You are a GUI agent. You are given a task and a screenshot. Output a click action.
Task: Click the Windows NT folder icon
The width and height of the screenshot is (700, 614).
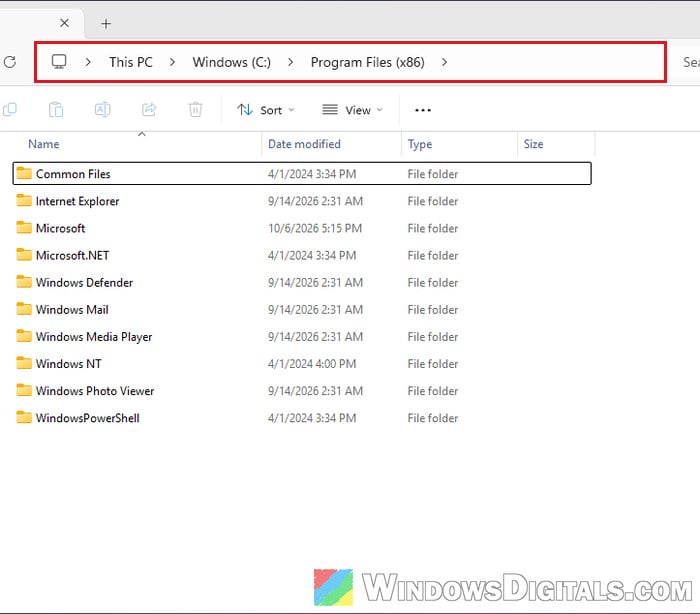tap(24, 363)
